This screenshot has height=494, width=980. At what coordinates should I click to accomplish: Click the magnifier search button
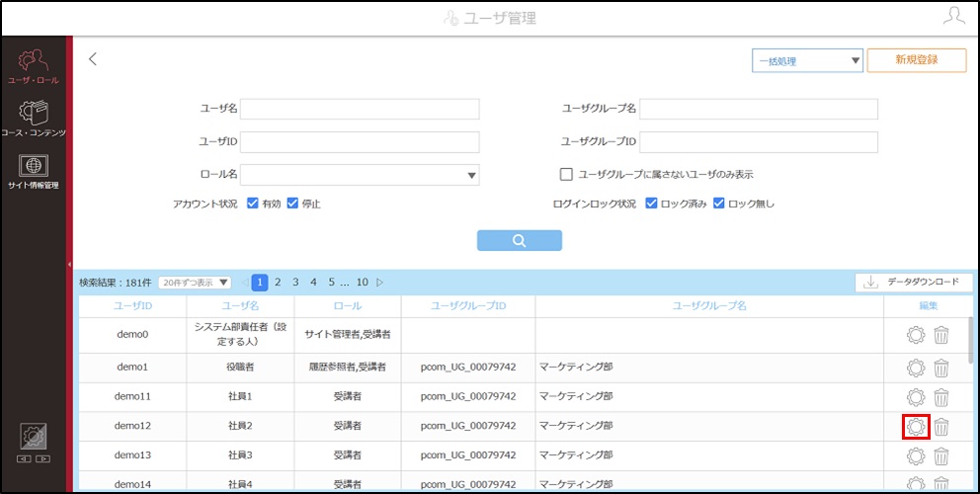pyautogui.click(x=520, y=241)
